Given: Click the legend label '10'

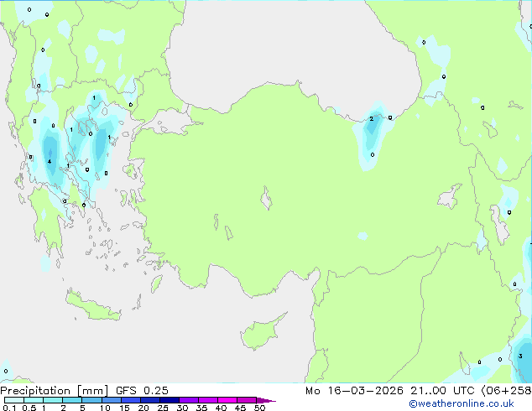Looking at the screenshot, I should [x=105, y=408].
